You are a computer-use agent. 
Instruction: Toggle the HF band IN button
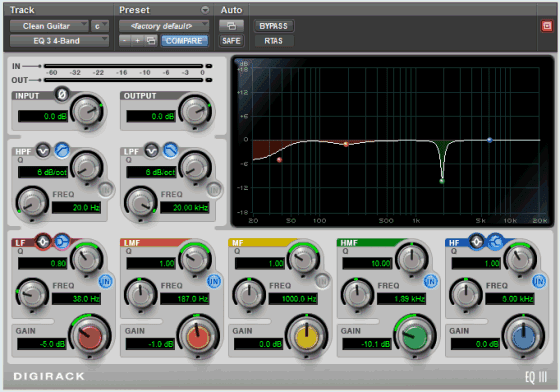(539, 281)
